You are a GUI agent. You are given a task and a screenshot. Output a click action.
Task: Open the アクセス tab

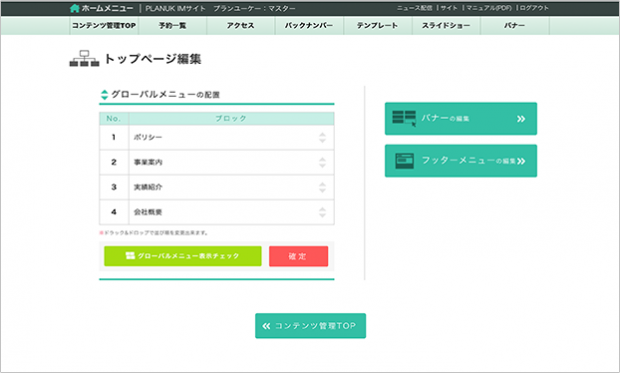(241, 26)
